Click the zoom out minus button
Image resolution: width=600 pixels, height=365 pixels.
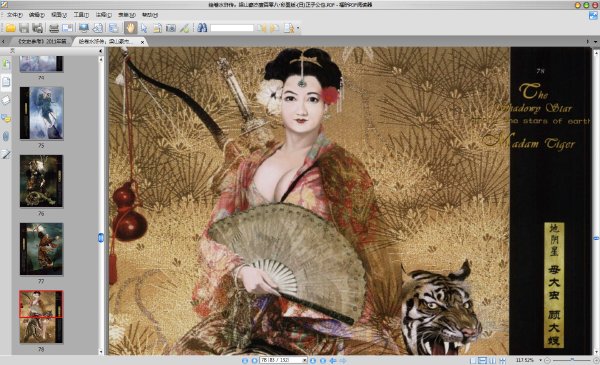pyautogui.click(x=548, y=360)
